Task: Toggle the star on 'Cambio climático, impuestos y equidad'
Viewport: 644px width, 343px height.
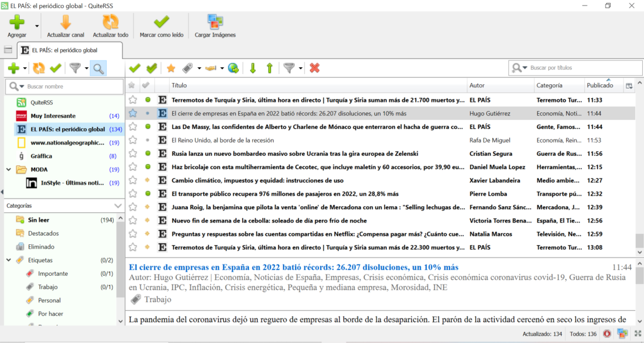Action: pyautogui.click(x=133, y=180)
